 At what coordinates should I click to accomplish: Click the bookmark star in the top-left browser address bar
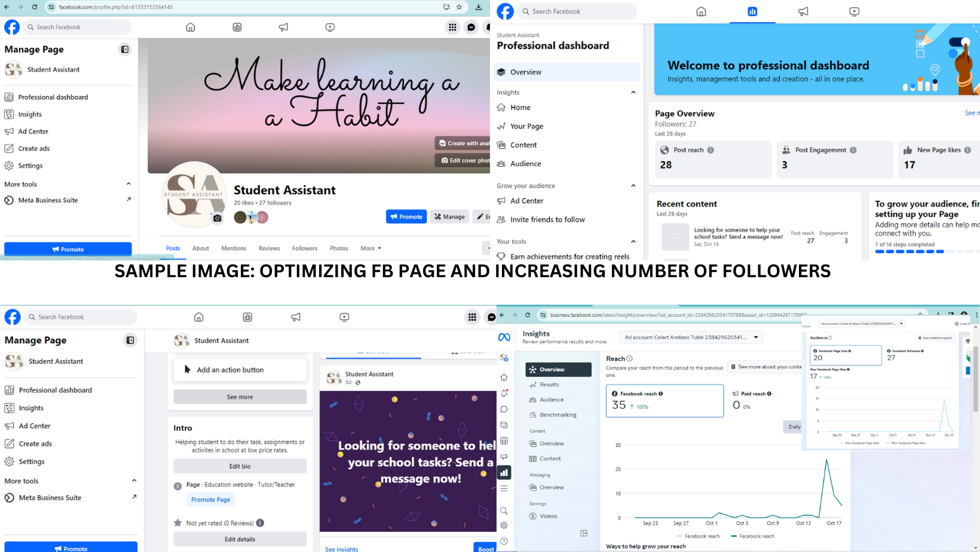tap(459, 7)
